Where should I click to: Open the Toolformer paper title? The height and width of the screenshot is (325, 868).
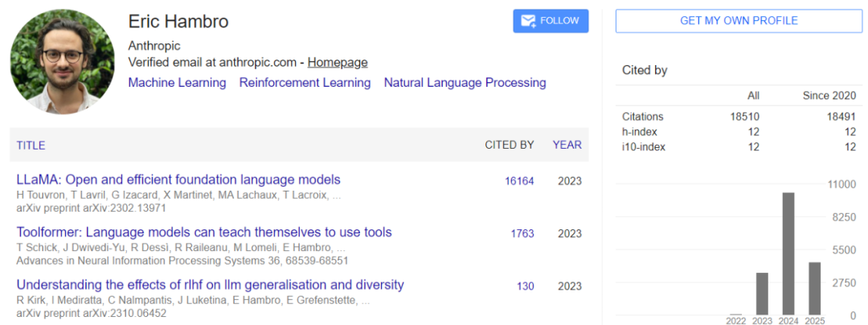coord(204,232)
